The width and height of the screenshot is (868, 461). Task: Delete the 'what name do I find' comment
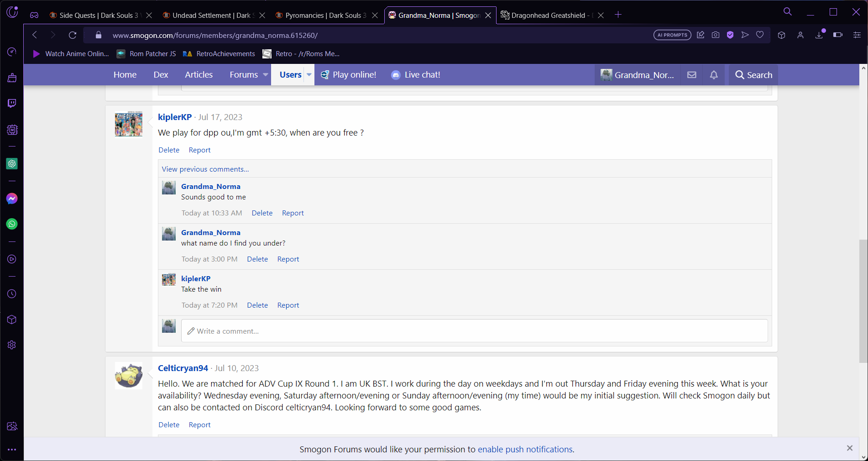(x=257, y=259)
